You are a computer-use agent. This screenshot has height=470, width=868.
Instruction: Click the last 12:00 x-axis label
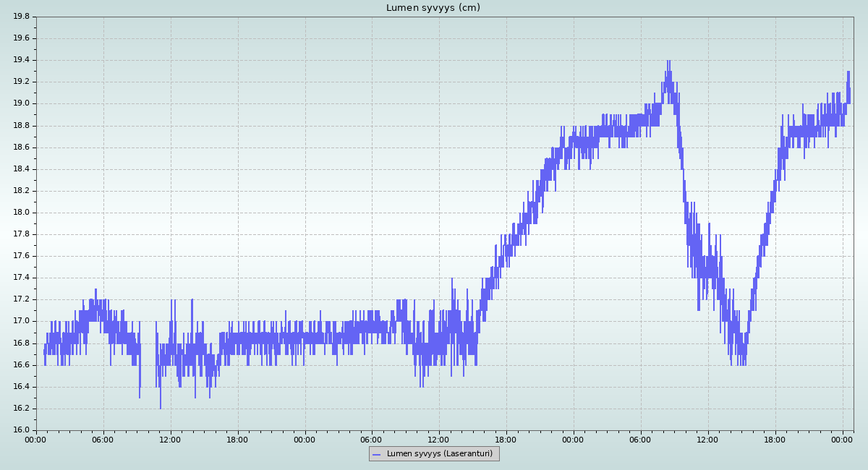tap(707, 439)
